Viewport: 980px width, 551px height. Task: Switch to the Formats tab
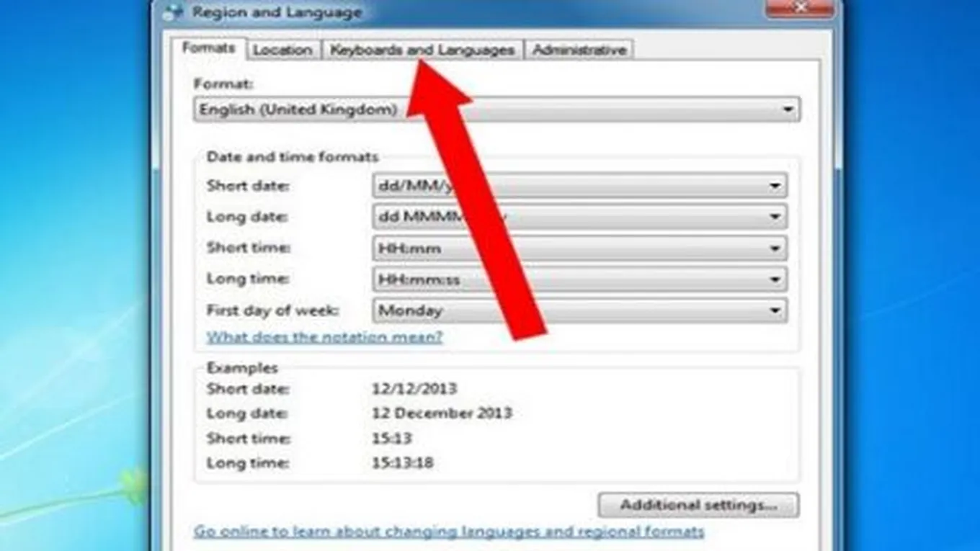point(208,49)
